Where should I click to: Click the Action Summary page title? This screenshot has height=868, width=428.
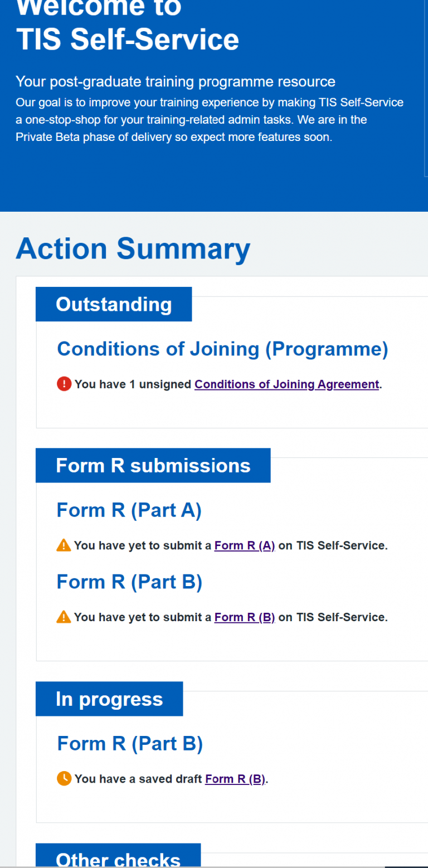133,249
